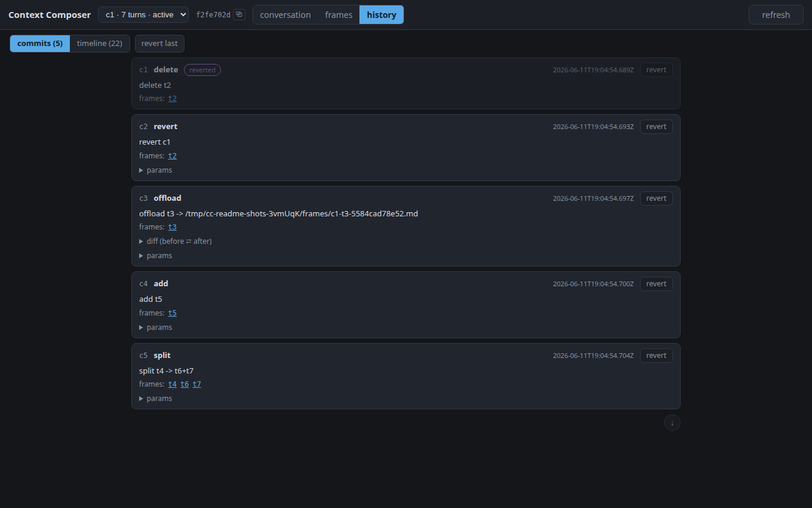812x508 pixels.
Task: Click the split t4 -> t6+t7 message
Action: tap(166, 371)
